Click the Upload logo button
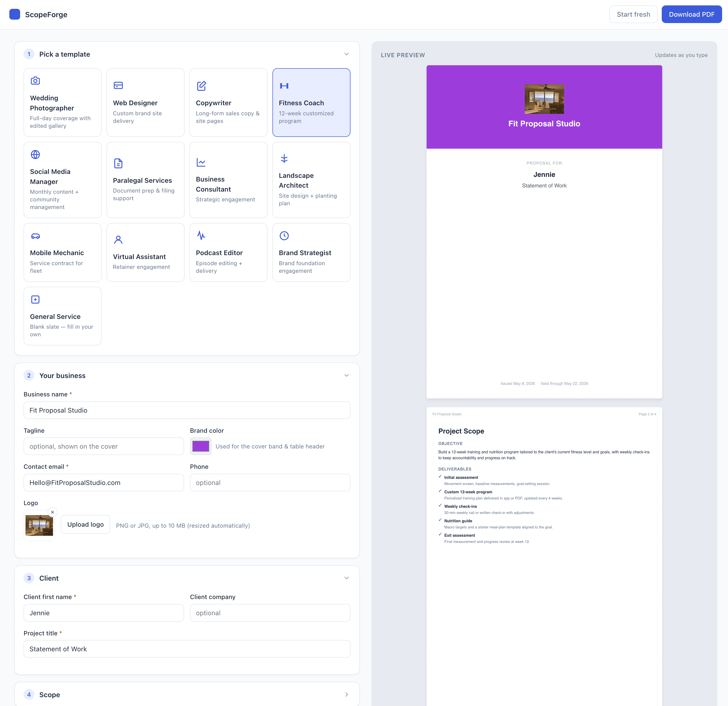 coord(85,524)
